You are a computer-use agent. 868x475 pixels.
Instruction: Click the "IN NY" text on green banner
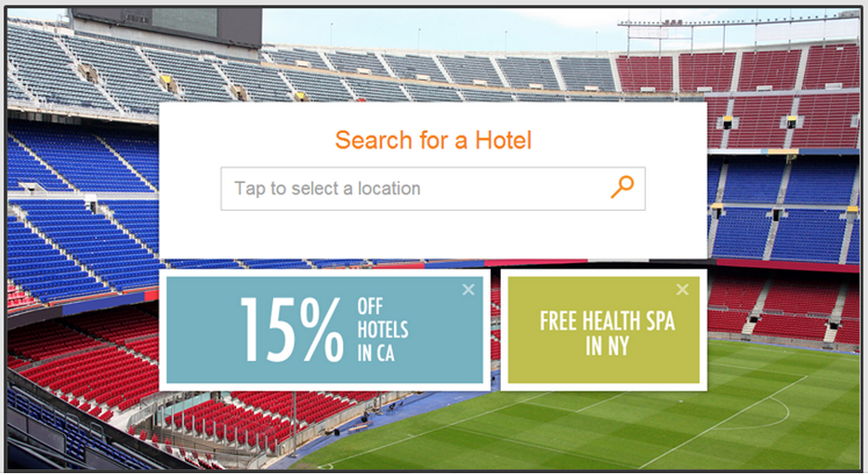[607, 347]
